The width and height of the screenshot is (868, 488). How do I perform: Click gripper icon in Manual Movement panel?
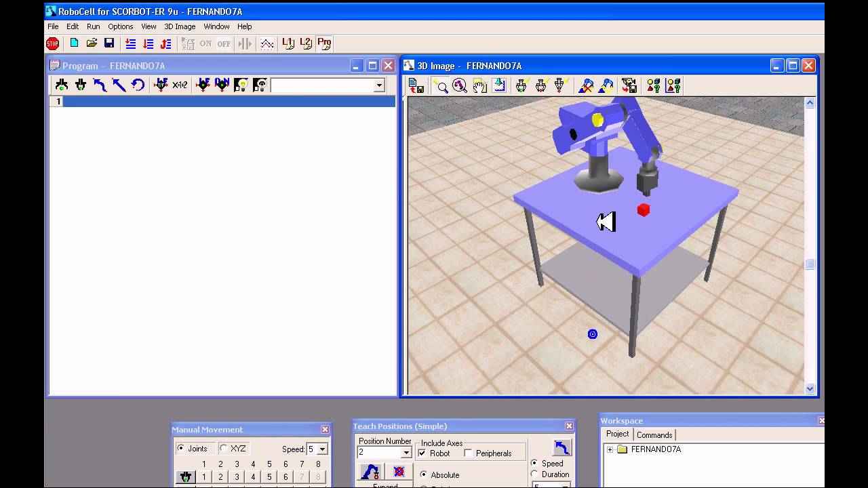point(185,477)
